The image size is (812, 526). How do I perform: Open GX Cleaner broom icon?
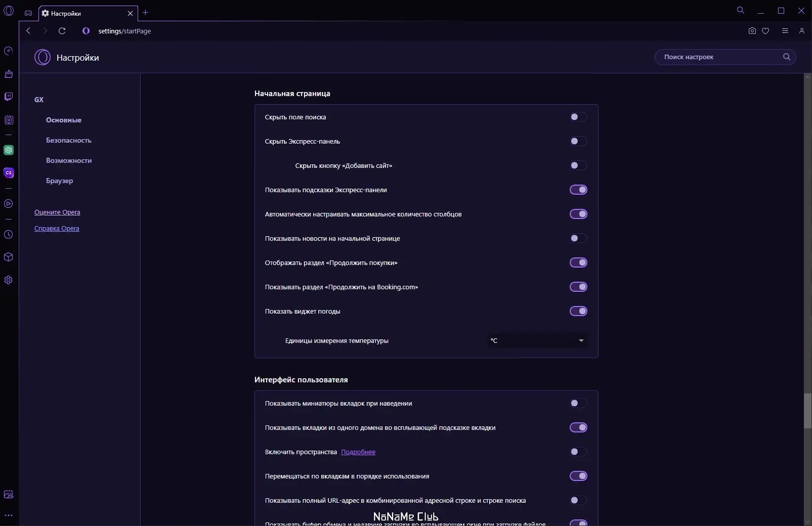[9, 74]
